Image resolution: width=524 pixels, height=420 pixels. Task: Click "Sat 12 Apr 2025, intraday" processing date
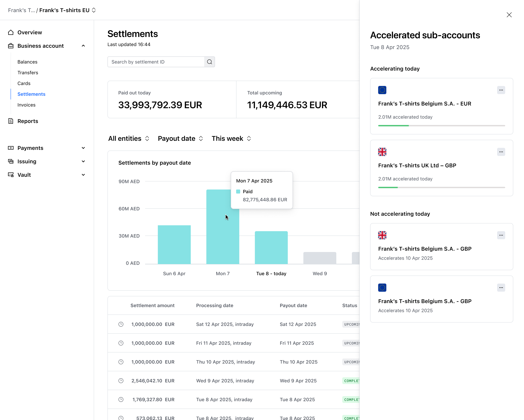tap(225, 324)
